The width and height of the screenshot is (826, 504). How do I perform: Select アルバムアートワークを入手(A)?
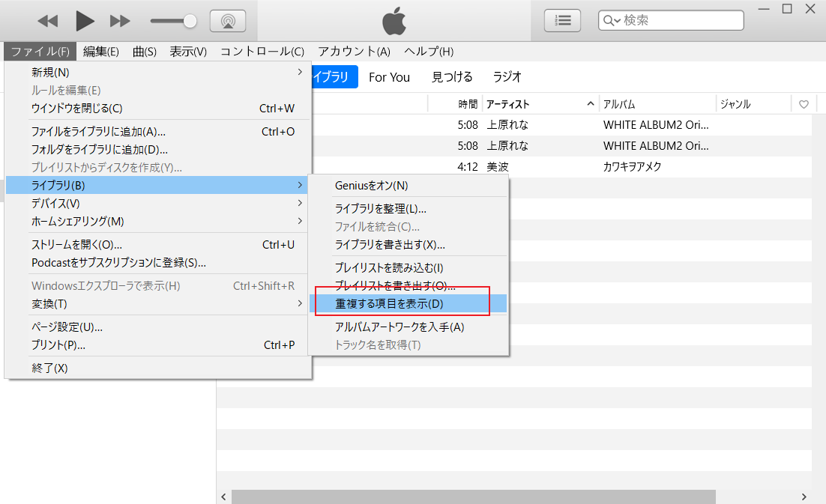(x=409, y=327)
